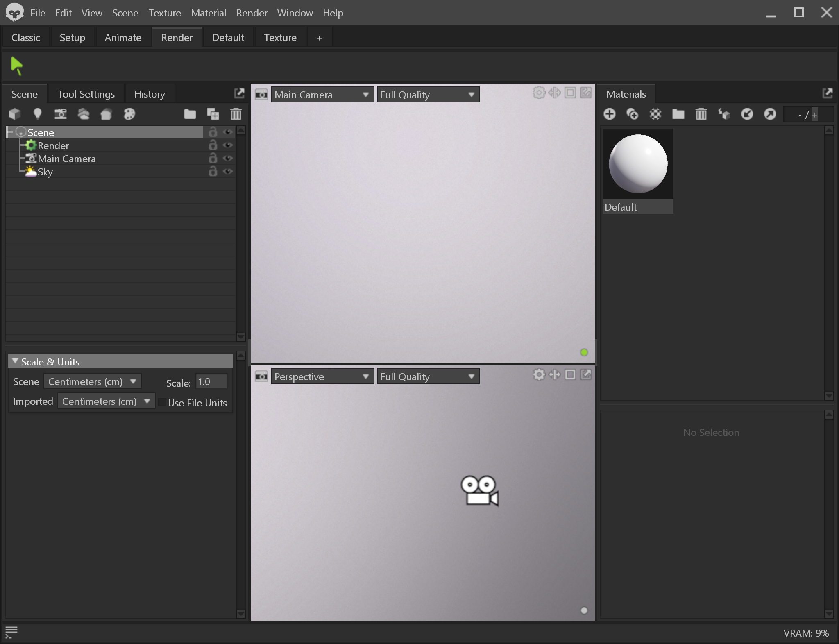Click the add light bulb icon
Image resolution: width=839 pixels, height=644 pixels.
(x=37, y=114)
